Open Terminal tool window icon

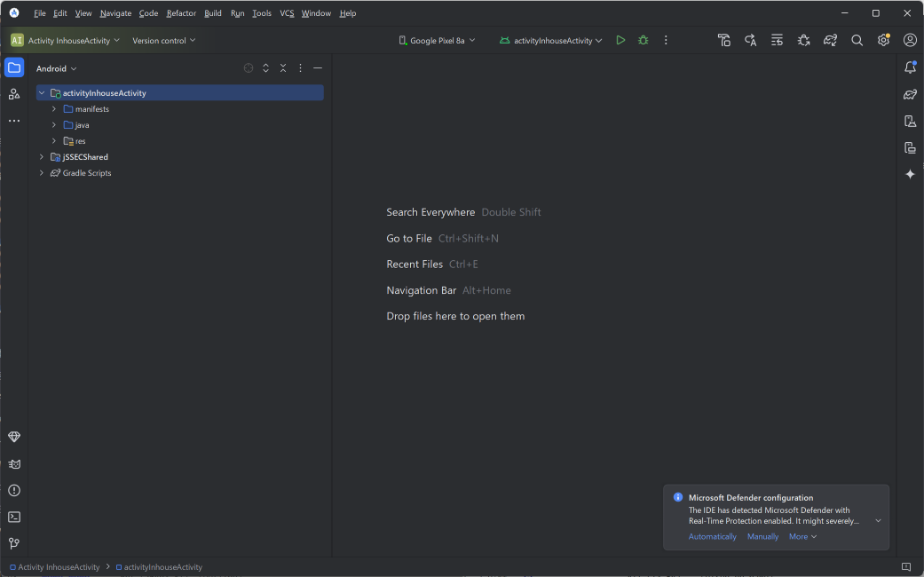[x=14, y=517]
